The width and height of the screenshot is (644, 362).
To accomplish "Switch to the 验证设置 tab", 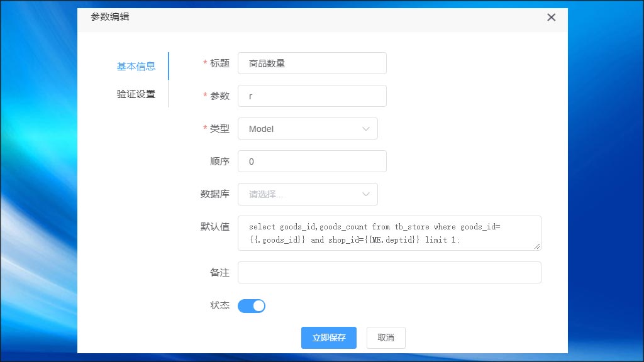I will point(136,94).
